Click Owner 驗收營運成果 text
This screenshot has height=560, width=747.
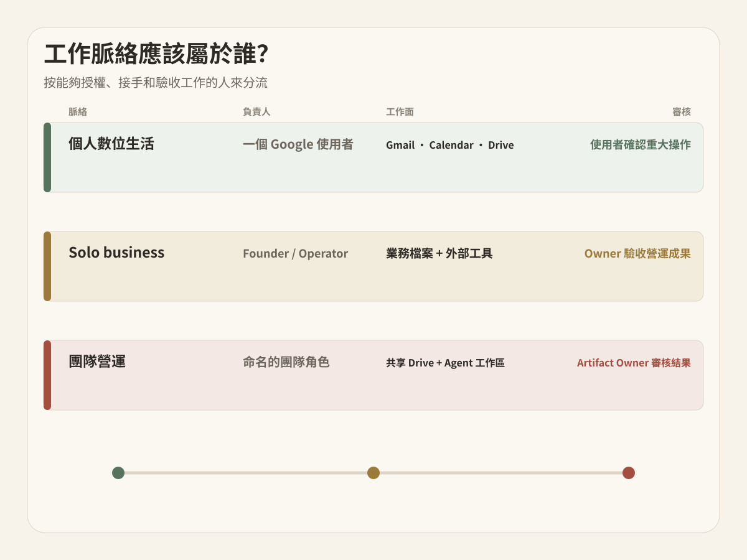point(637,254)
